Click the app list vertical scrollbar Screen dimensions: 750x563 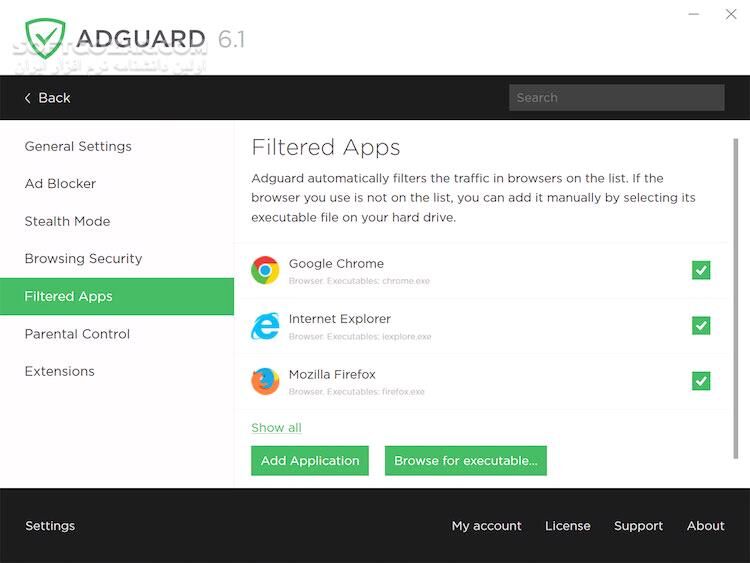736,298
